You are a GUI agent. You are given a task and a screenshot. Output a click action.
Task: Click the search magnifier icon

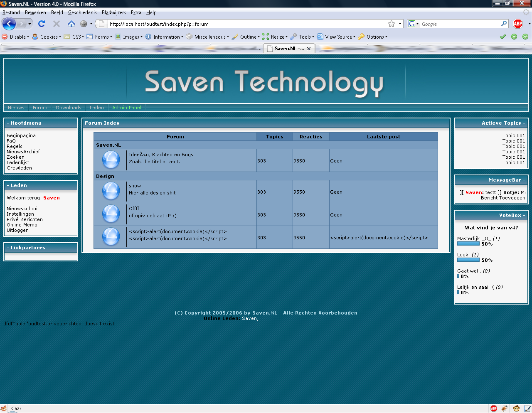click(504, 24)
